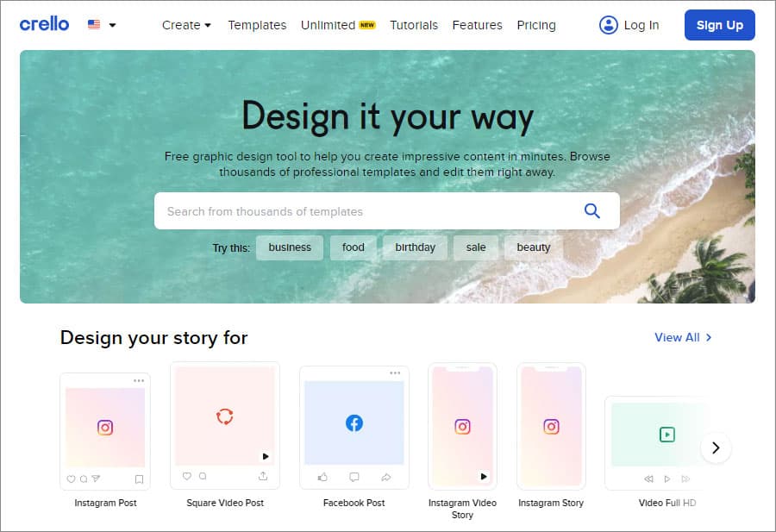This screenshot has height=532, width=776.
Task: Select the business suggestion tag
Action: tap(290, 247)
